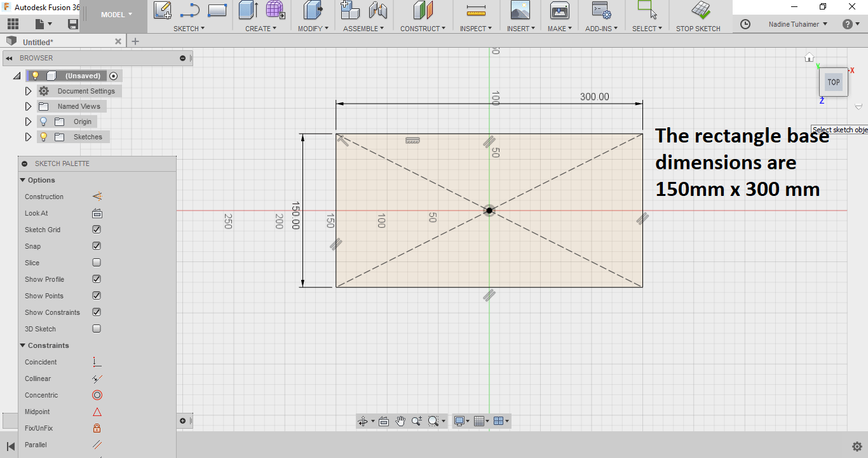This screenshot has width=868, height=458.
Task: Click the Add-Ins scripts icon
Action: click(x=600, y=10)
